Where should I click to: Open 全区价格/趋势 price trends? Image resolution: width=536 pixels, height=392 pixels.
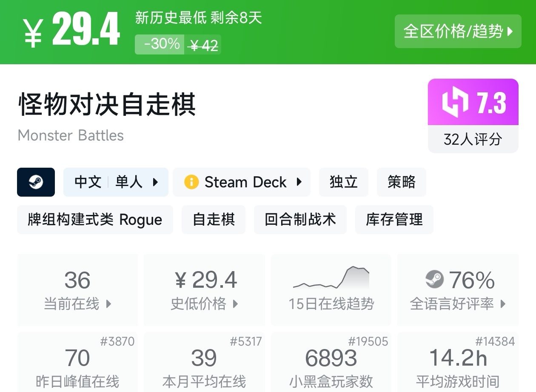pos(458,31)
